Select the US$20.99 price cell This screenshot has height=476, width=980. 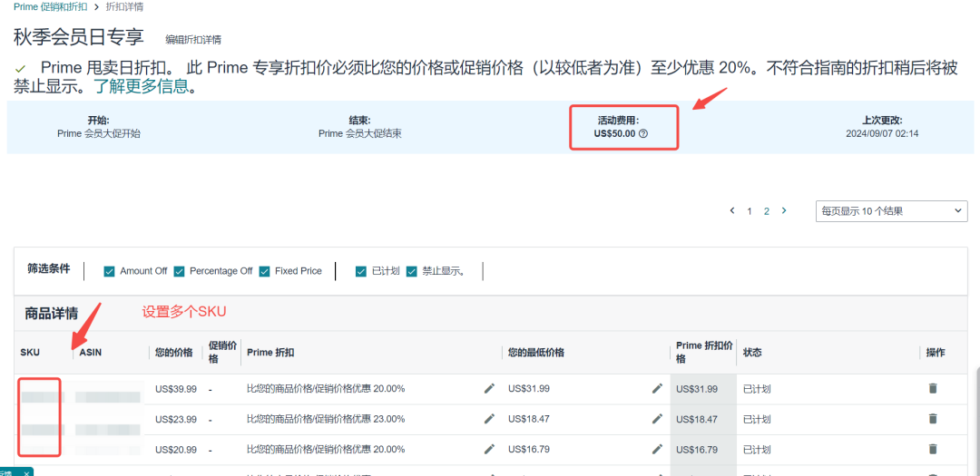click(x=176, y=449)
